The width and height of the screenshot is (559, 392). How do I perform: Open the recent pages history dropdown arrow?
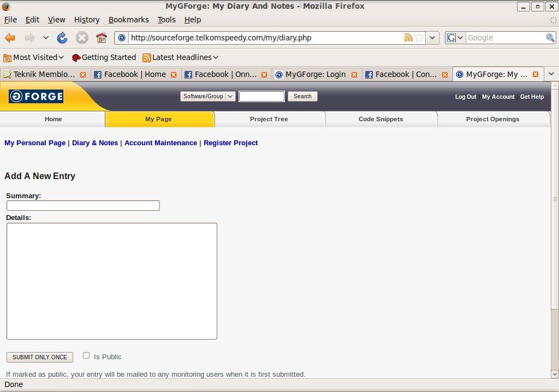click(46, 38)
